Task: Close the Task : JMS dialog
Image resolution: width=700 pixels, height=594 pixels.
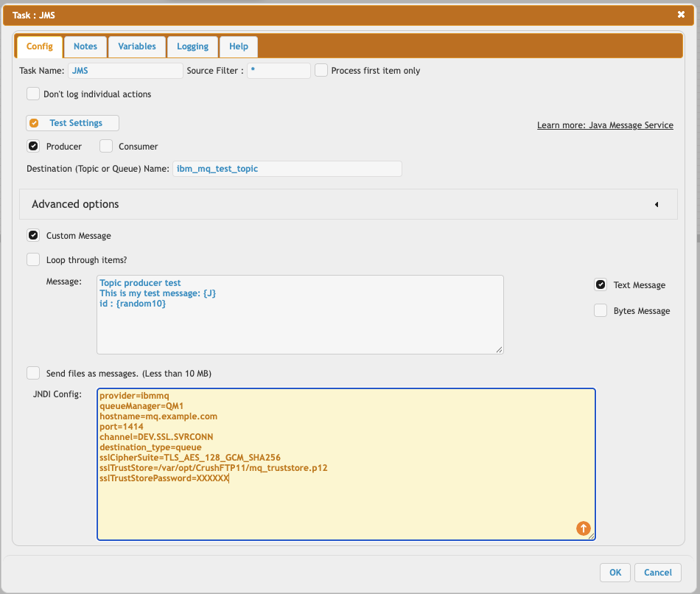Action: point(681,15)
